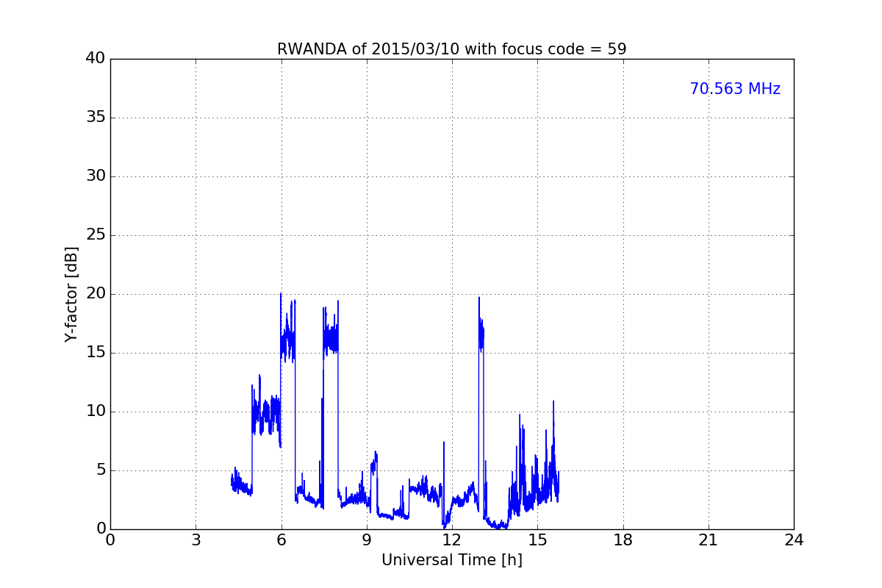Click x-axis tick label 6
This screenshot has height=588, width=882.
(281, 540)
